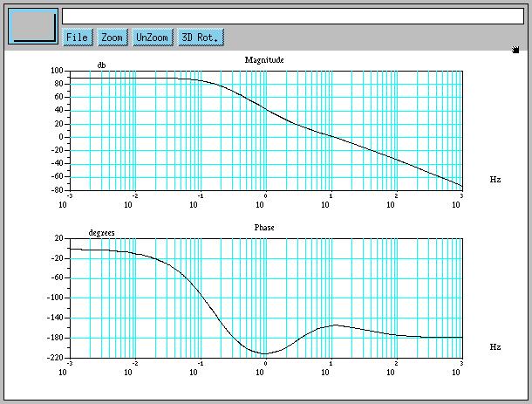This screenshot has height=404, width=532.
Task: Activate the Zoom button
Action: (112, 38)
